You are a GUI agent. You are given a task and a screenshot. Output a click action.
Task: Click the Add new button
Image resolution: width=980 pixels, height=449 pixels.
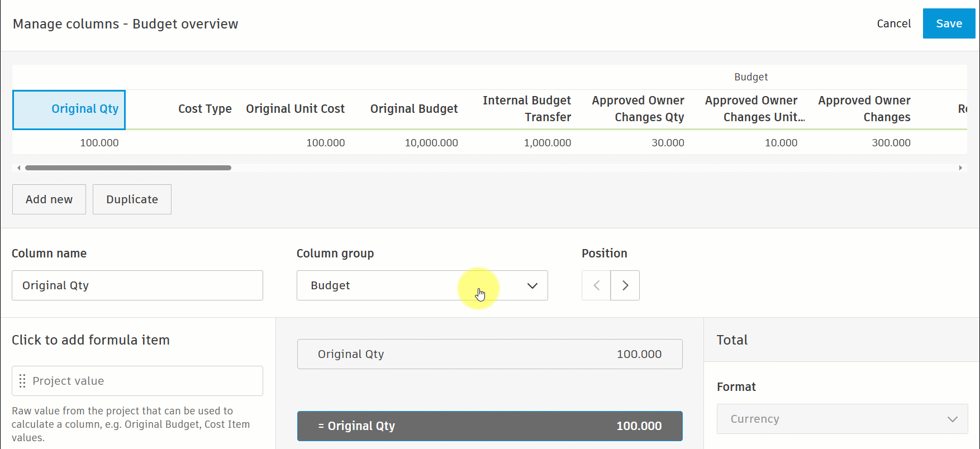pos(49,199)
